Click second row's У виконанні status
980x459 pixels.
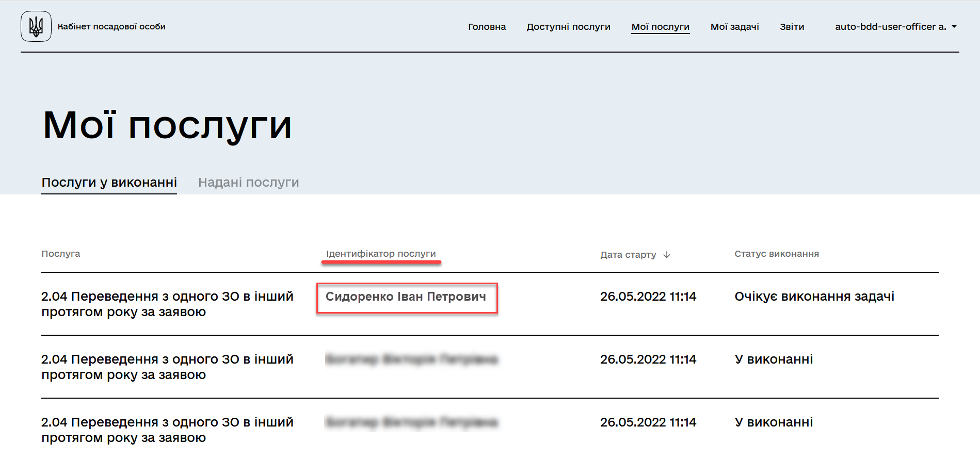[773, 359]
